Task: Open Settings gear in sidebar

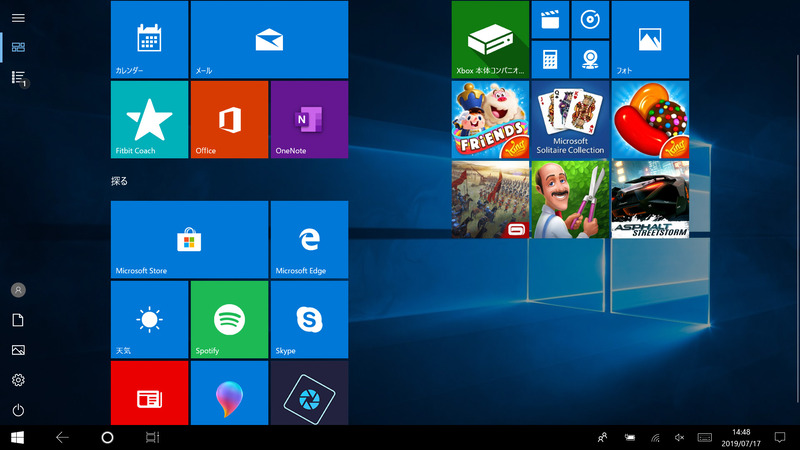Action: point(18,380)
